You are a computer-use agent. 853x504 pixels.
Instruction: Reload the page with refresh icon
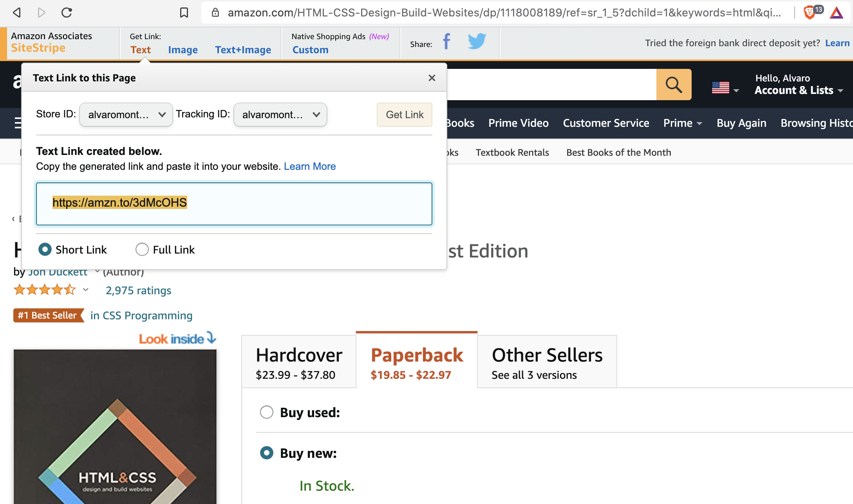67,13
